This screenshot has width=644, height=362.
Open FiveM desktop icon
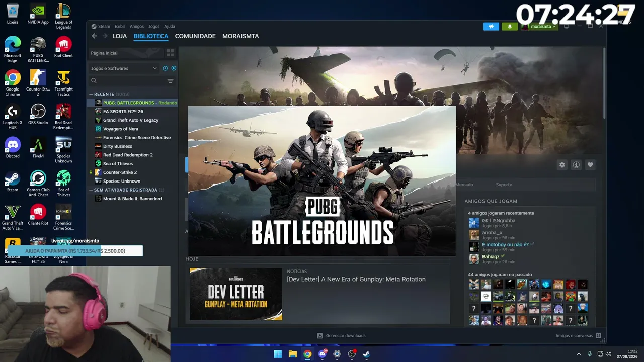(38, 148)
